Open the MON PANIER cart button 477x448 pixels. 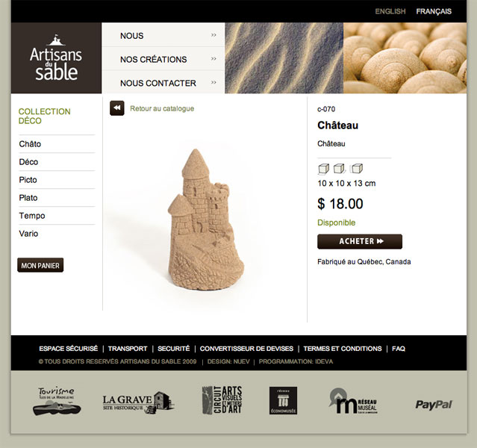pyautogui.click(x=40, y=265)
